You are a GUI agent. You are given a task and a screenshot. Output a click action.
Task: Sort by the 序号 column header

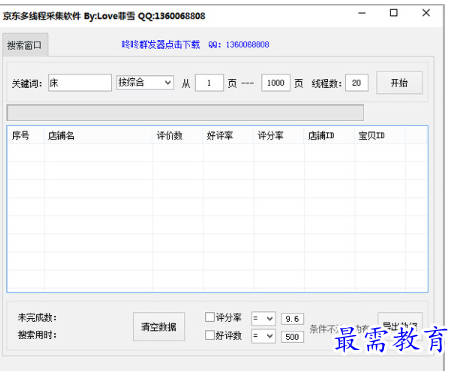[25, 135]
